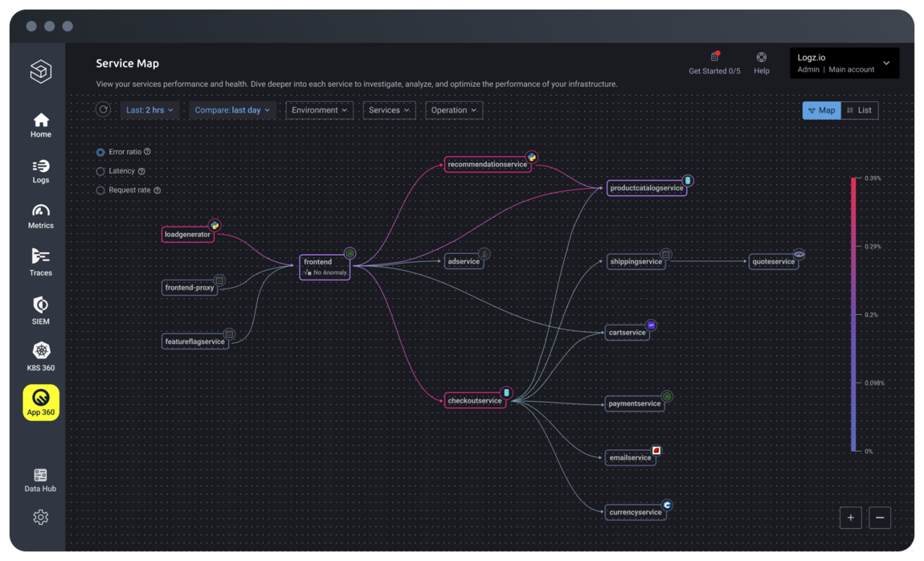
Task: Switch to the Map view tab
Action: click(821, 110)
